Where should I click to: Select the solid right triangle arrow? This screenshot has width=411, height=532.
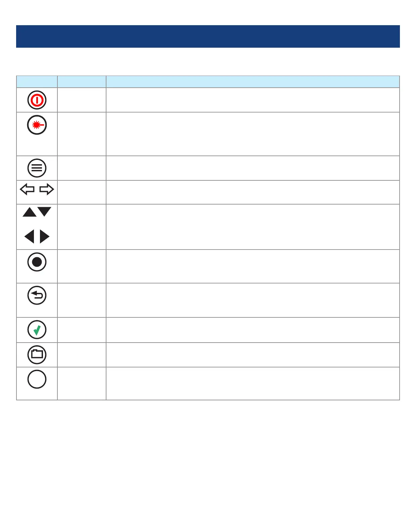tap(44, 237)
